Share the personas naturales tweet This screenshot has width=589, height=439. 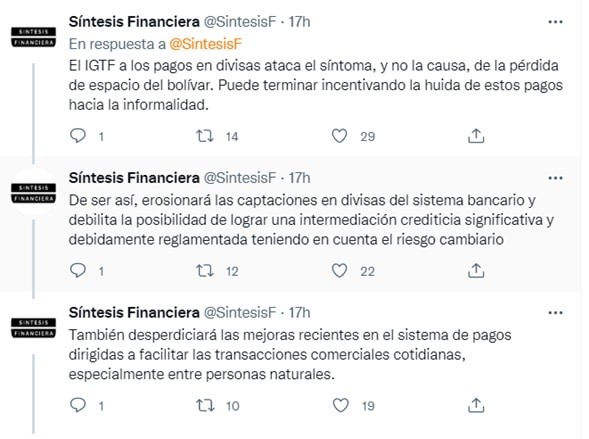(476, 405)
